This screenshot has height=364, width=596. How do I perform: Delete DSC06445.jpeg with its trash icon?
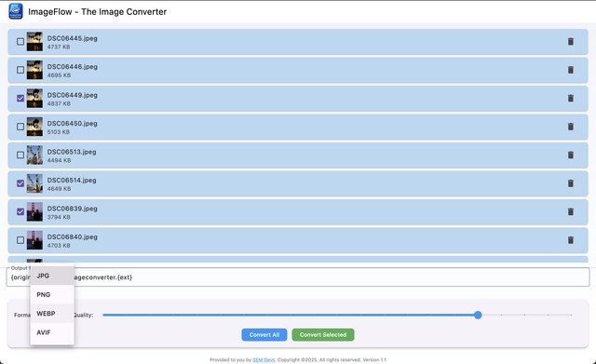571,41
